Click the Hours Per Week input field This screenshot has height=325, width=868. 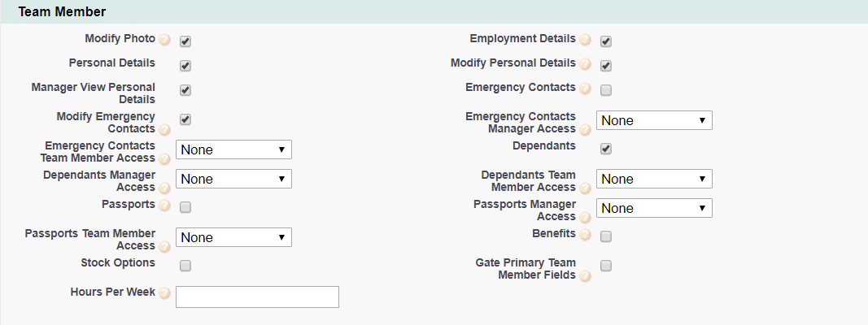tap(257, 297)
